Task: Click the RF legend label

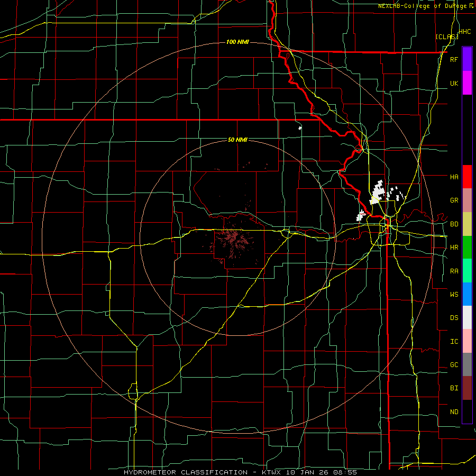Action: [x=454, y=59]
